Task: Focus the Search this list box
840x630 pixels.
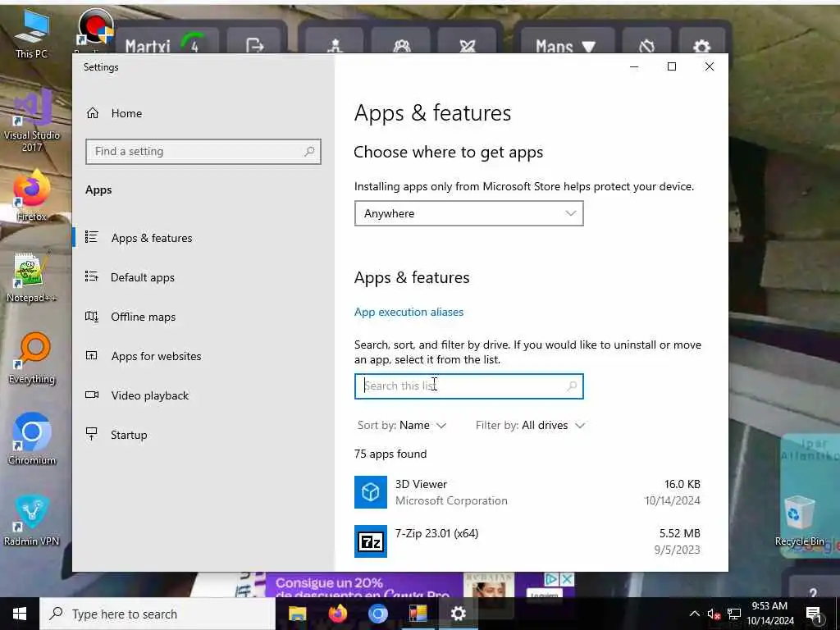Action: (468, 386)
